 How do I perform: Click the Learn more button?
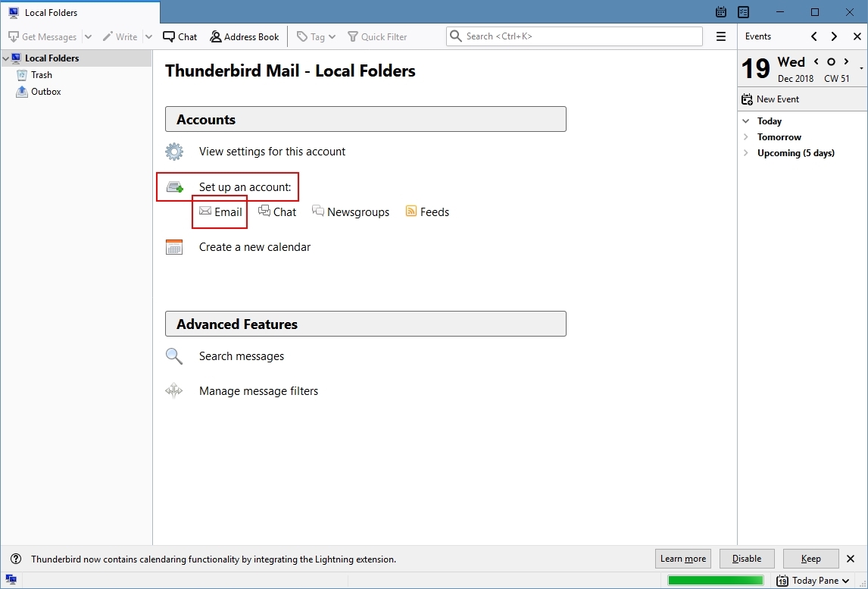click(x=682, y=559)
